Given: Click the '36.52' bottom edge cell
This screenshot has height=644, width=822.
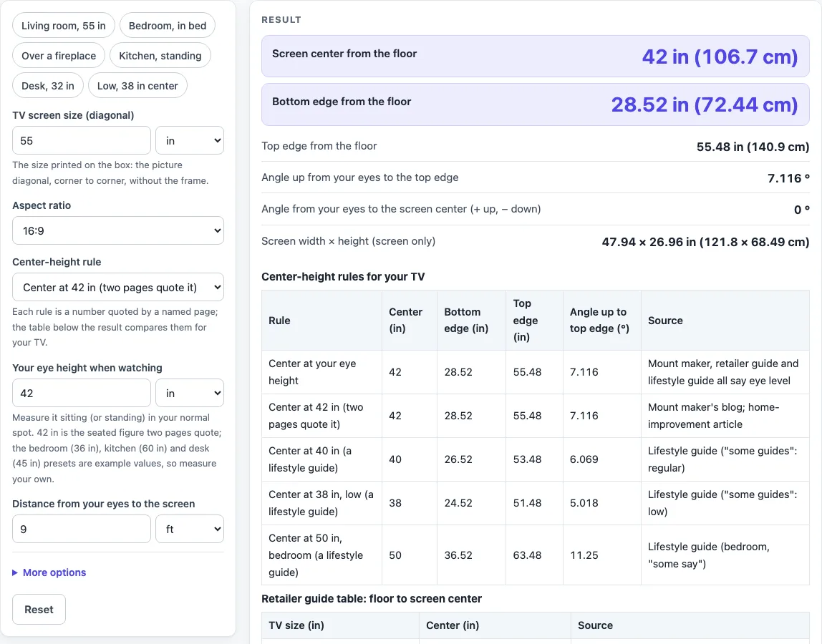Looking at the screenshot, I should click(x=471, y=555).
